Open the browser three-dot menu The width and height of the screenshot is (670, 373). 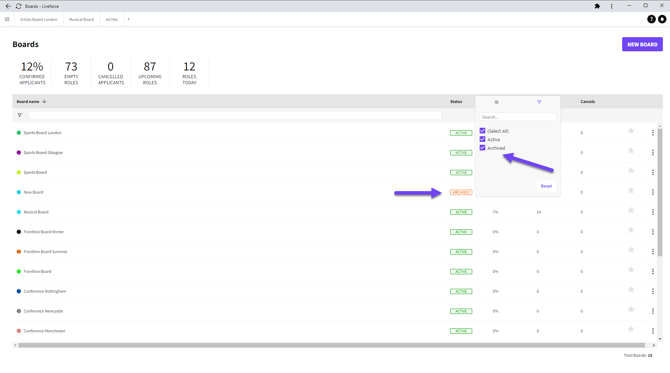coord(611,6)
